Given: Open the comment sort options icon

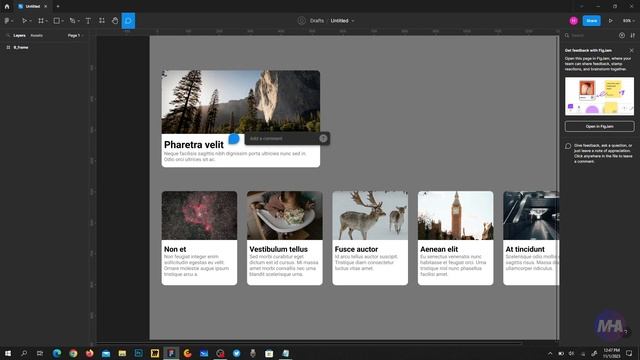Looking at the screenshot, I should [632, 36].
